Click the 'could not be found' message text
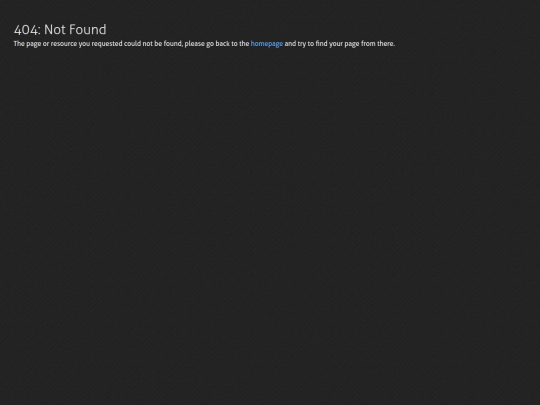The width and height of the screenshot is (540, 405). 153,44
